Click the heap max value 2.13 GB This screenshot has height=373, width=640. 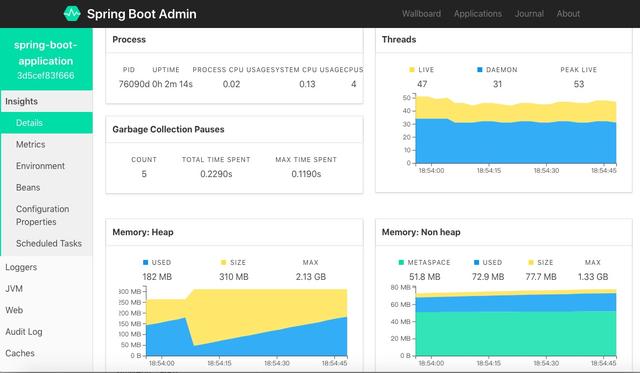pos(311,277)
